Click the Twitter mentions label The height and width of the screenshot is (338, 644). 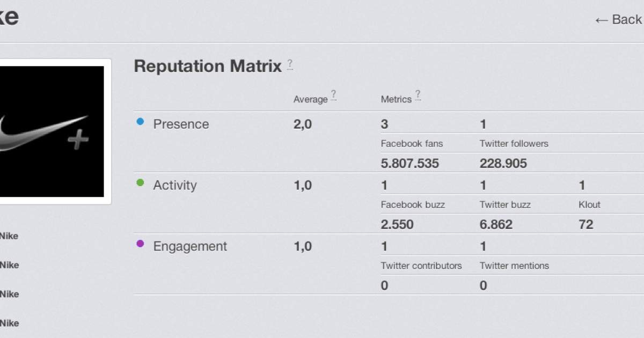[515, 266]
